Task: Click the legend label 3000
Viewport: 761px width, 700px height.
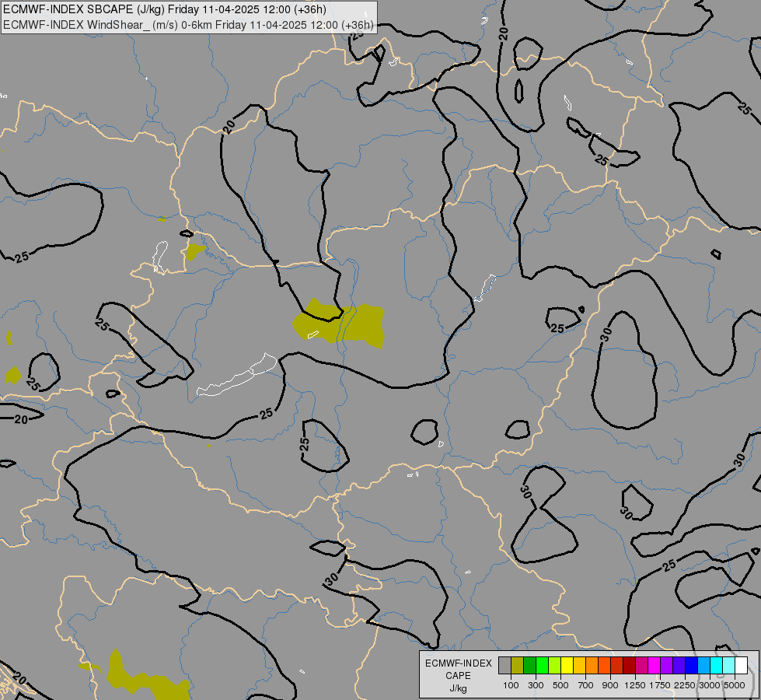Action: [710, 685]
